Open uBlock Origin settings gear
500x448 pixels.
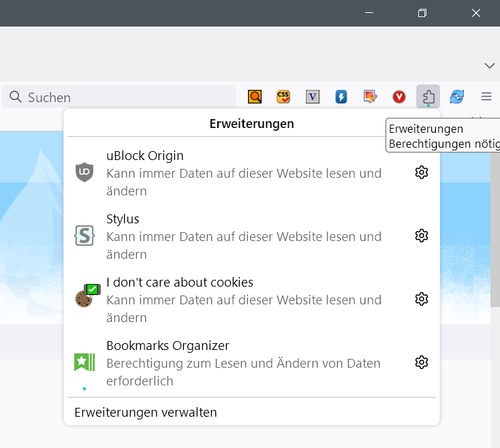[422, 173]
